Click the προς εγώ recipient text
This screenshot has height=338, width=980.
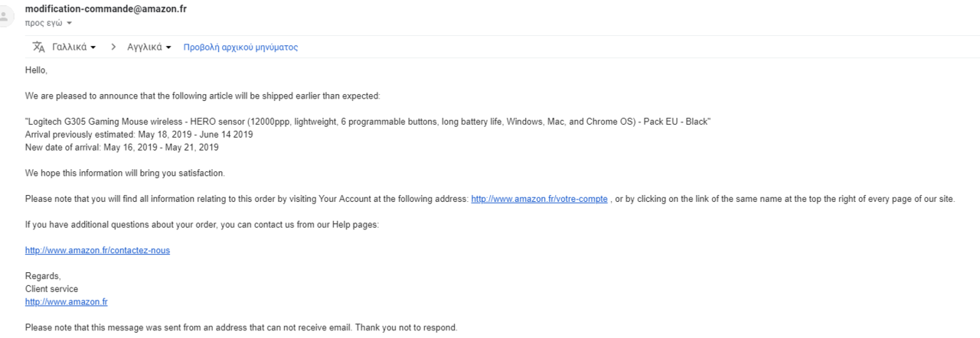click(x=44, y=23)
